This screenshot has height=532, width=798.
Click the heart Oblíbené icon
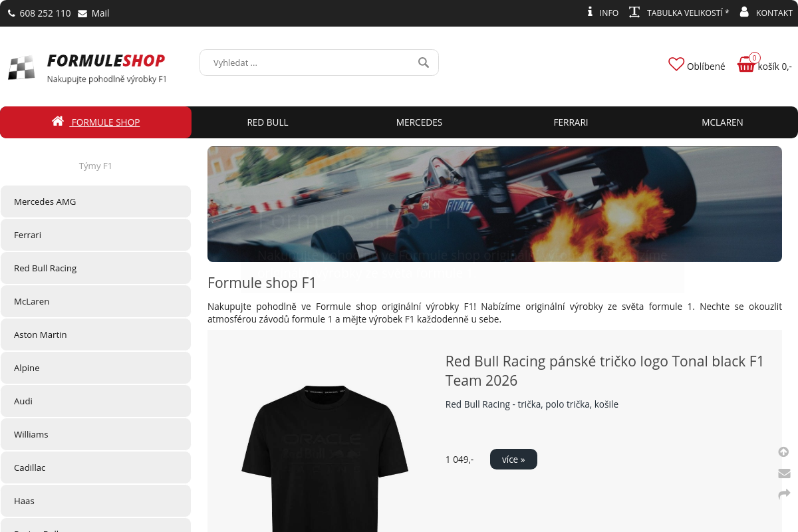[676, 65]
